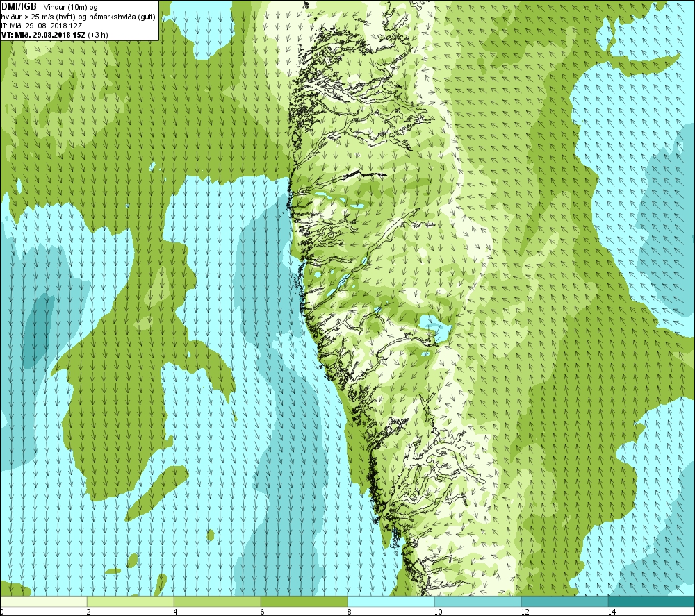This screenshot has width=695, height=616.
Task: Select the 10–12 m/s turquoise swatch
Action: pyautogui.click(x=478, y=601)
